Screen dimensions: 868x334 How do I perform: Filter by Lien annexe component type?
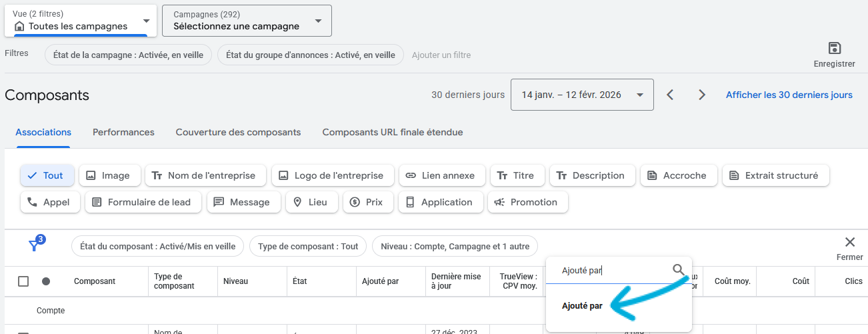point(441,175)
